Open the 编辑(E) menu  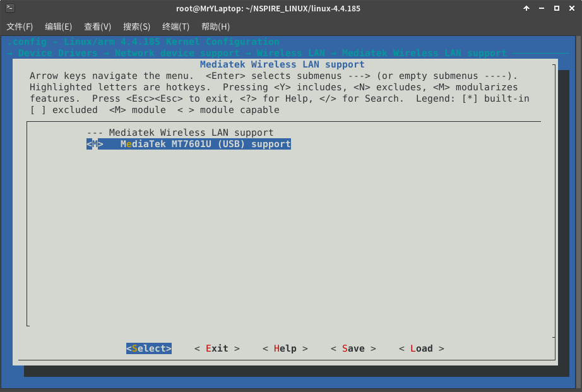[58, 27]
